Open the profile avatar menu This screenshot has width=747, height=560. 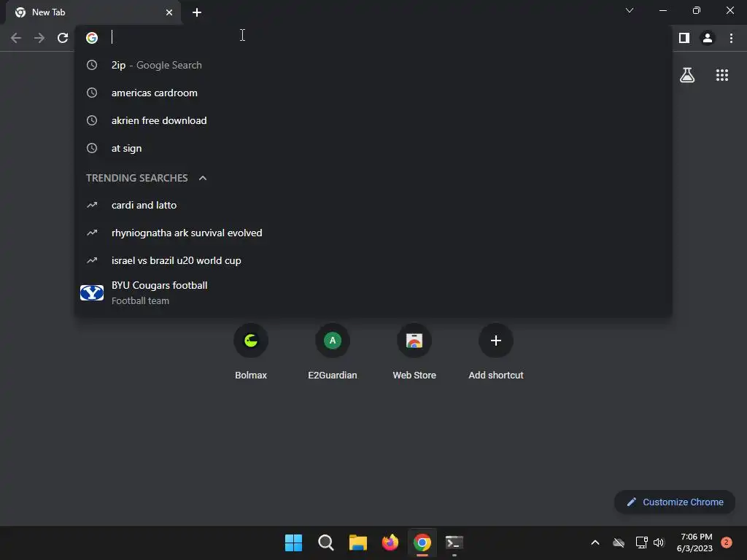click(708, 38)
